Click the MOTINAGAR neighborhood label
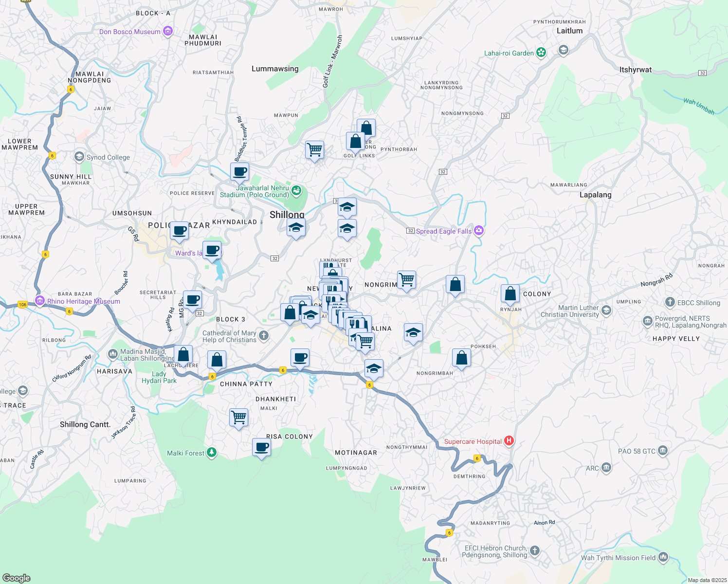Screen dimensions: 728x584 (x=356, y=453)
